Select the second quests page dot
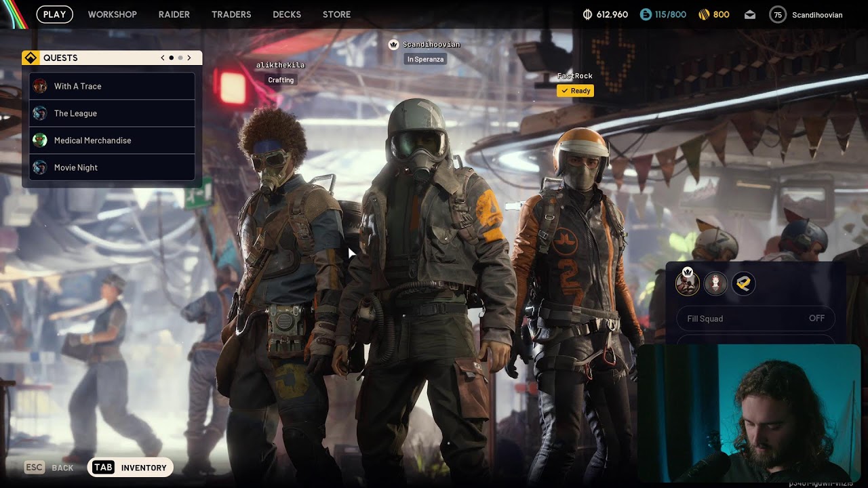The height and width of the screenshot is (488, 868). click(180, 58)
